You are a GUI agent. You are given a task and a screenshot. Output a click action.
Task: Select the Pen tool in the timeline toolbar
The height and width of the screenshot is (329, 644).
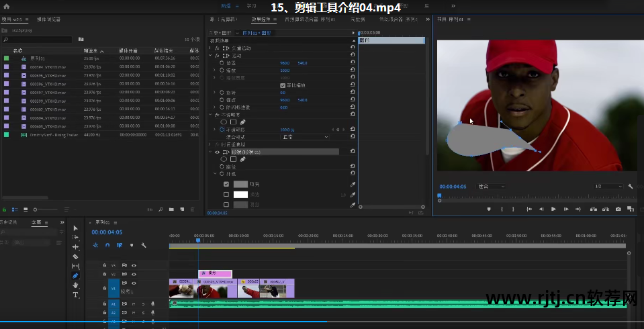75,275
